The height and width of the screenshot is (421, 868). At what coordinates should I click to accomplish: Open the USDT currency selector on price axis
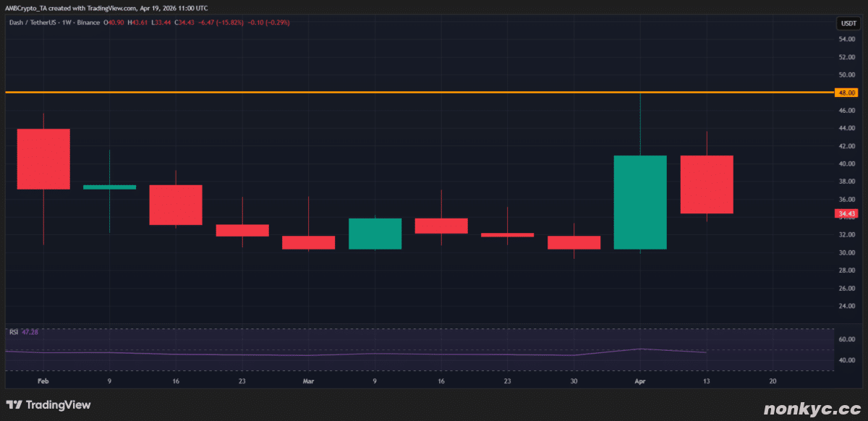[x=847, y=23]
